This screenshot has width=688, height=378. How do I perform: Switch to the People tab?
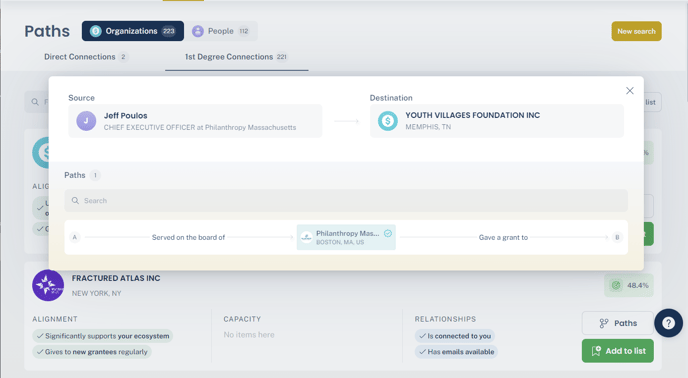(221, 31)
